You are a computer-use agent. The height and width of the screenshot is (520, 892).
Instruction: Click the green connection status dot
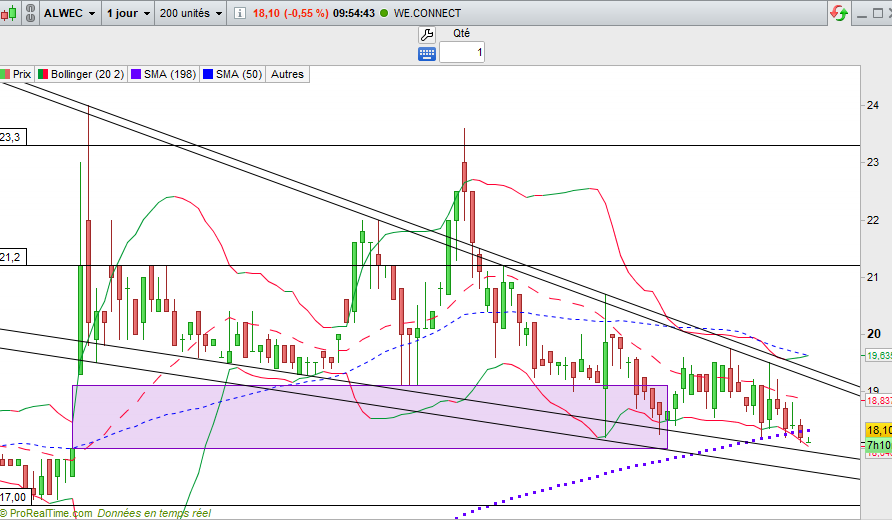pyautogui.click(x=384, y=13)
